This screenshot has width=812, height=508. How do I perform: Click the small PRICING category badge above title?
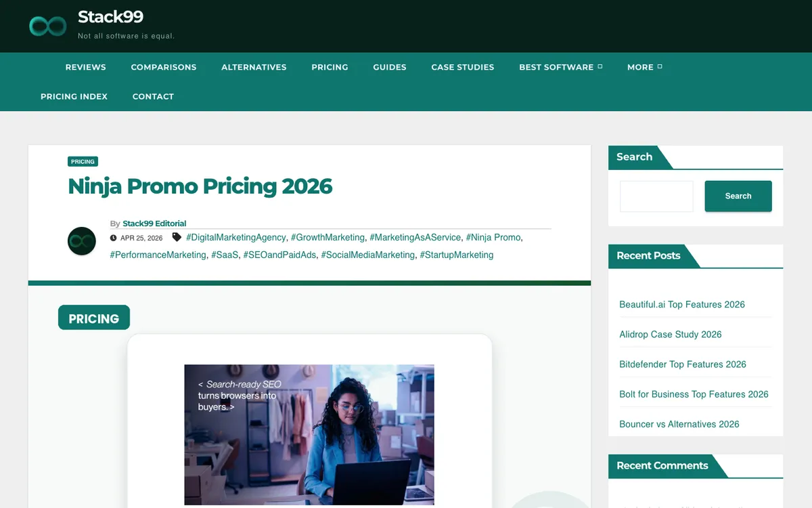83,161
